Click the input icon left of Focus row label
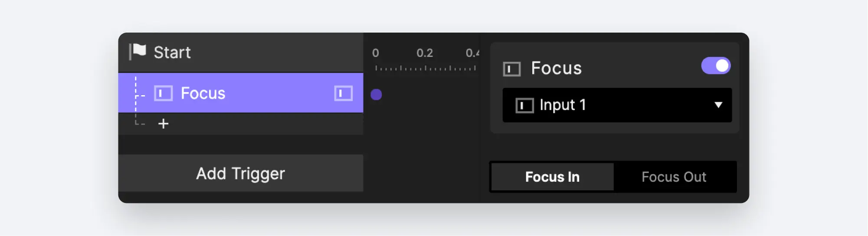This screenshot has height=236, width=868. pos(163,93)
